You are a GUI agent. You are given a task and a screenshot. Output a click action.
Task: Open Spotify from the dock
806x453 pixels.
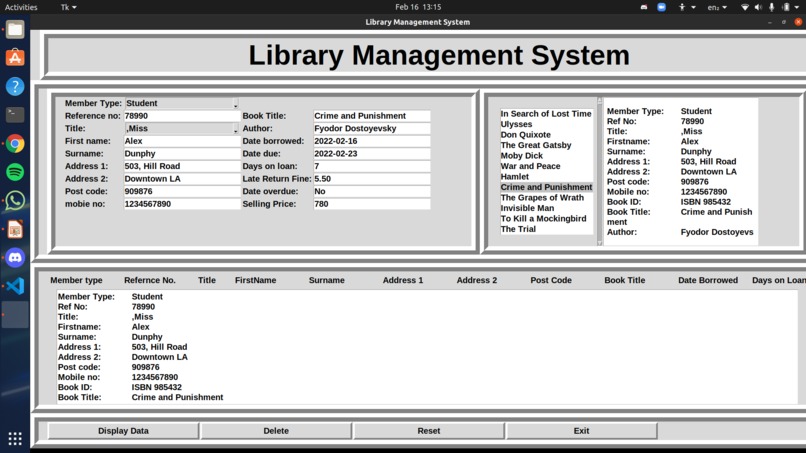point(15,172)
